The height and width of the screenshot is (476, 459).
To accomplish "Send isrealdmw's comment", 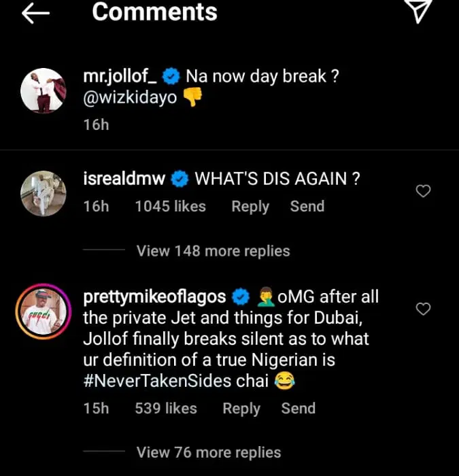I will 307,206.
